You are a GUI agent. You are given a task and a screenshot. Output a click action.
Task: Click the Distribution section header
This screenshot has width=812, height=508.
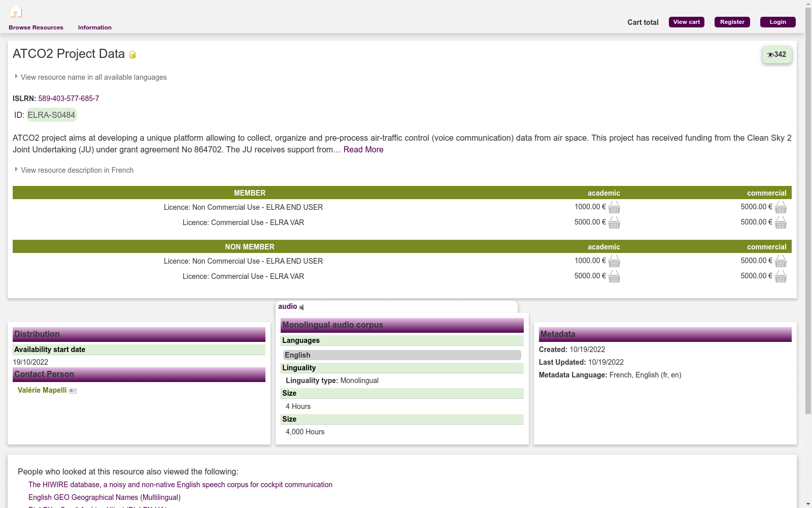pos(139,334)
